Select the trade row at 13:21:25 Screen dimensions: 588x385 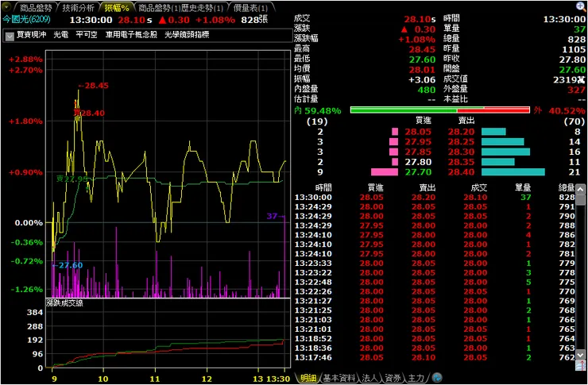coord(435,310)
